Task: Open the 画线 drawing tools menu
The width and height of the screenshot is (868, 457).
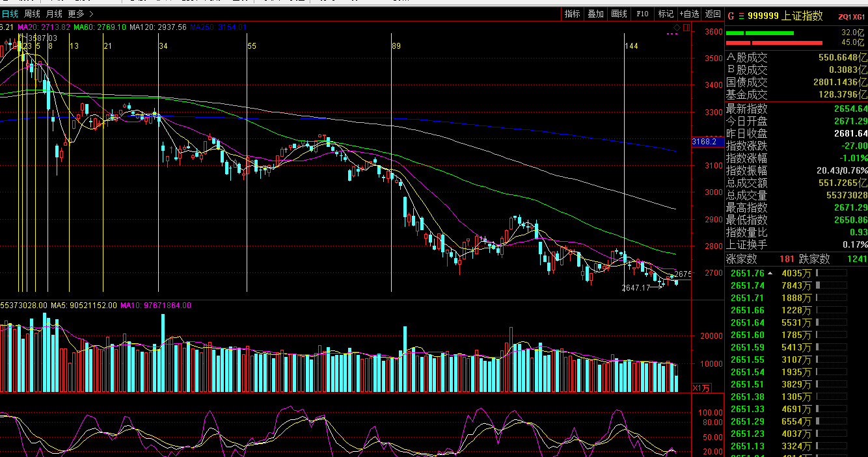Action: [619, 14]
